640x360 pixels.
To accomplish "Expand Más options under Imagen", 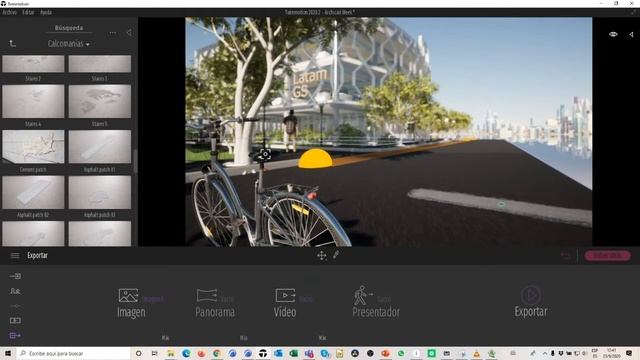I will pyautogui.click(x=165, y=338).
